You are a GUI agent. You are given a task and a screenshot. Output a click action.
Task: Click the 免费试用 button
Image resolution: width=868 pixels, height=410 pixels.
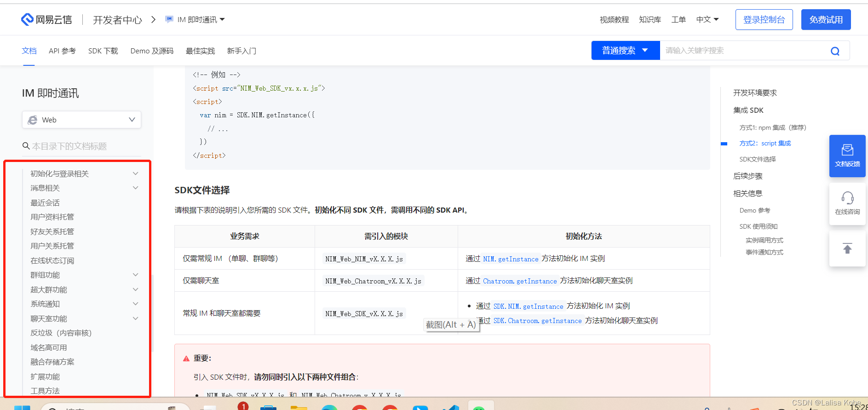(826, 20)
